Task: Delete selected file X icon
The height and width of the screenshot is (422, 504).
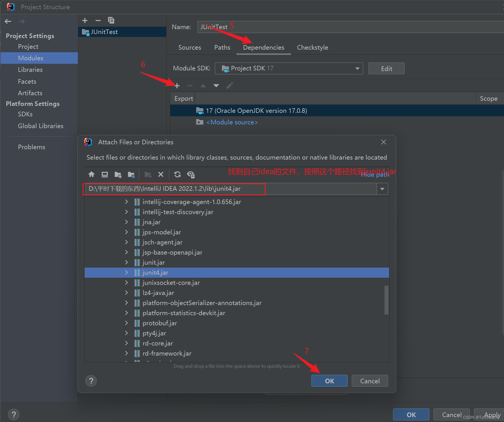Action: (x=161, y=174)
